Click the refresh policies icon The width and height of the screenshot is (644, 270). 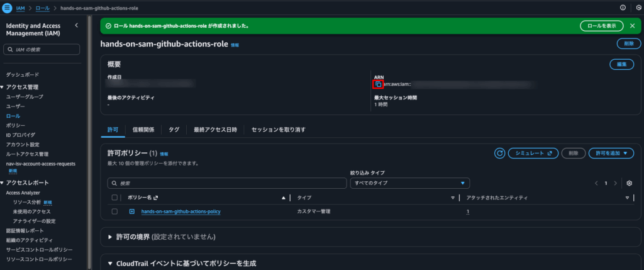click(500, 153)
